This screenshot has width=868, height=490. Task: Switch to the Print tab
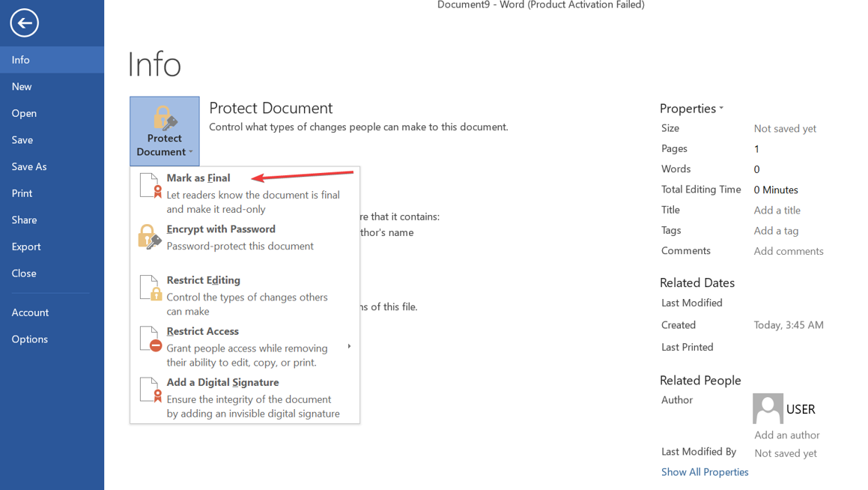coord(22,193)
